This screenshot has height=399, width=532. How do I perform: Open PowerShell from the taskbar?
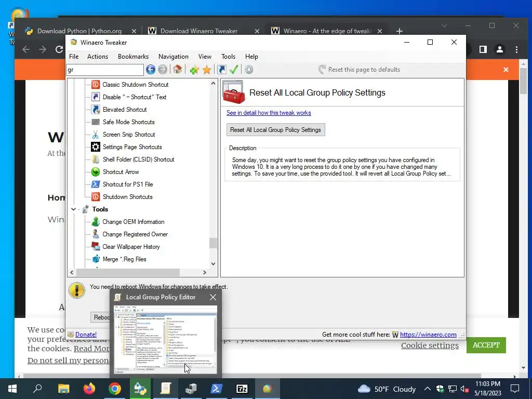(217, 389)
